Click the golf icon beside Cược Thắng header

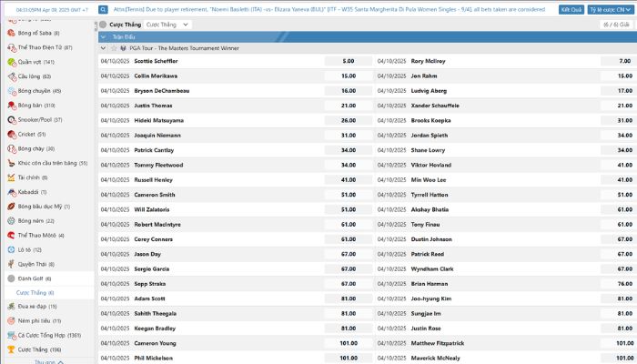tap(103, 25)
